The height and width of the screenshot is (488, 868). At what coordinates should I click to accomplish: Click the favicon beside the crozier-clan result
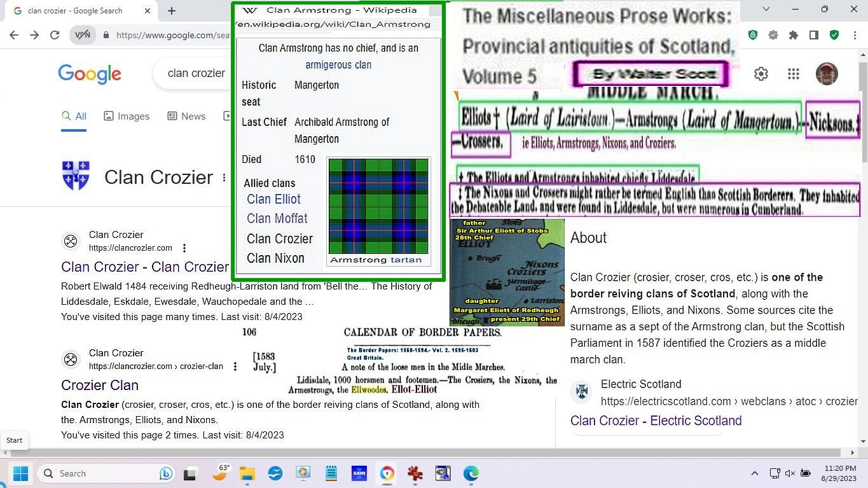tap(71, 359)
